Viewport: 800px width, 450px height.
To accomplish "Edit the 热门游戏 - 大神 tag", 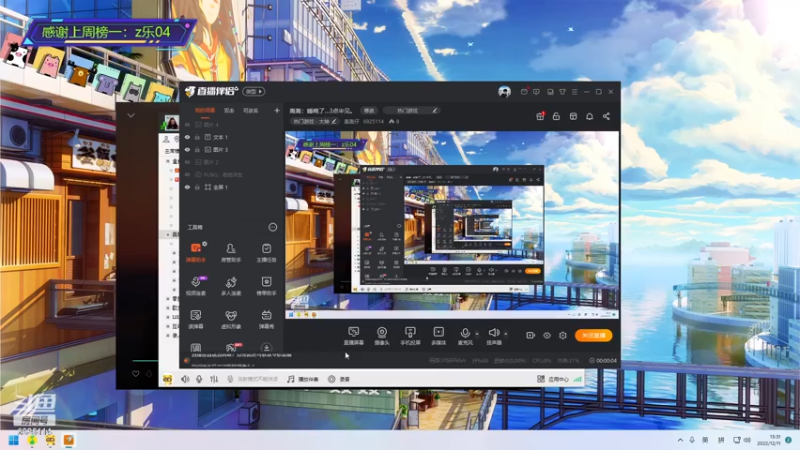I will click(315, 121).
